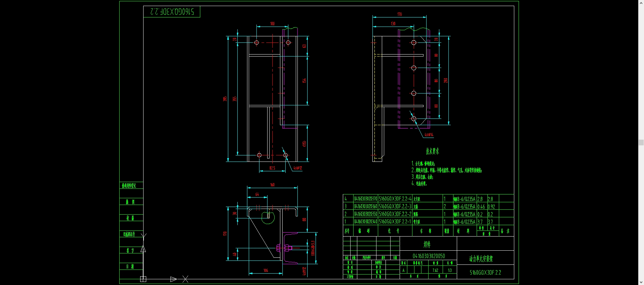The height and width of the screenshot is (285, 644).
Task: Select the 7.62 weight value
Action: 435,270
